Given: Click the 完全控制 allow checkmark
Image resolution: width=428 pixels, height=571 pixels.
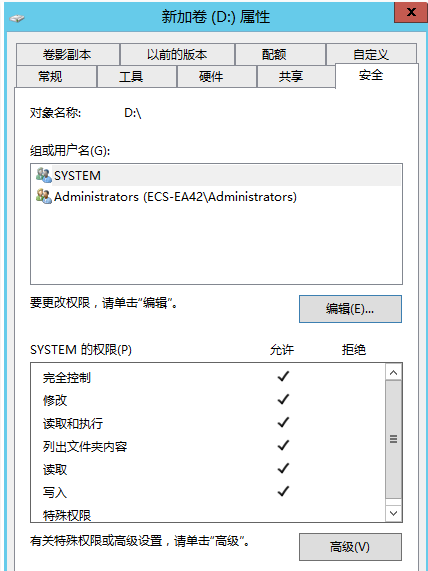Looking at the screenshot, I should pos(283,376).
